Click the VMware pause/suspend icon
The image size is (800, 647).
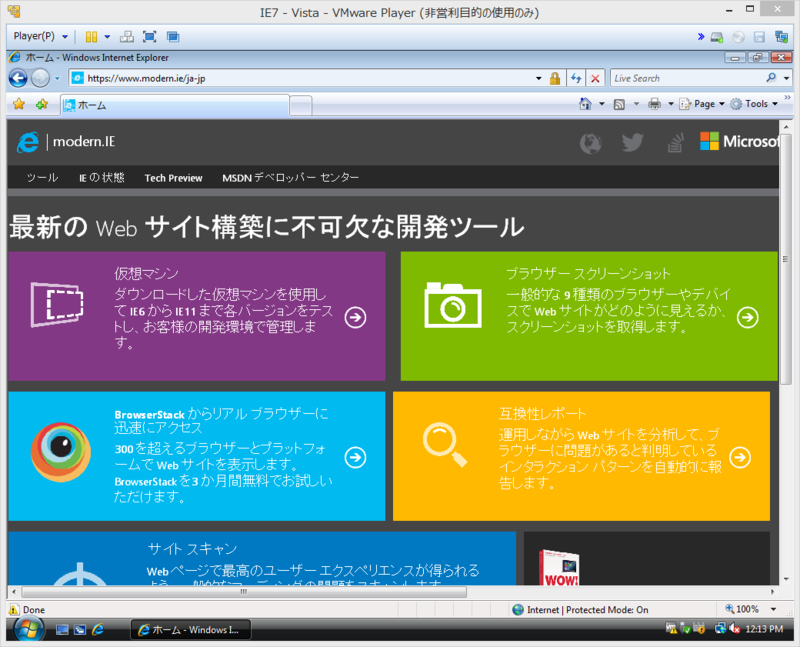(x=91, y=37)
